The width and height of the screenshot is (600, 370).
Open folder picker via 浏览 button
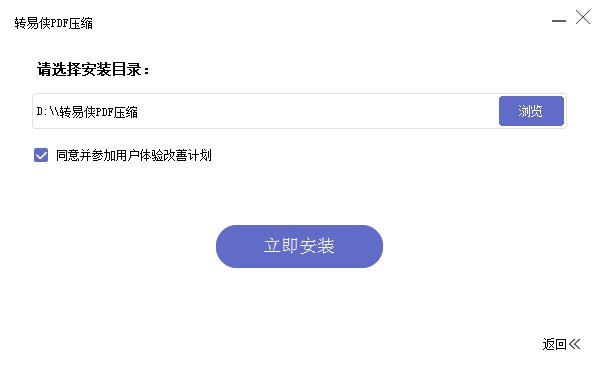click(531, 111)
